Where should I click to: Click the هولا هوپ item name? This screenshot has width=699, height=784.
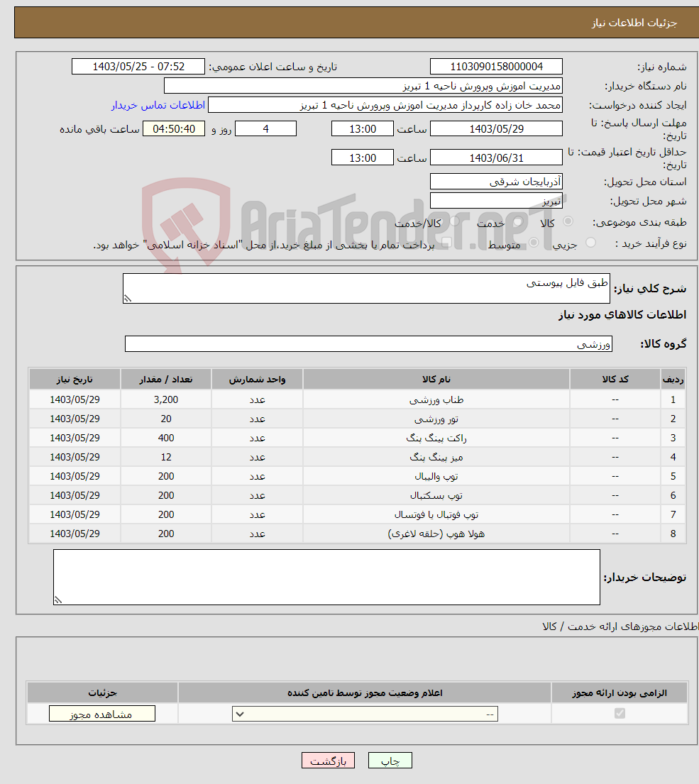point(436,534)
